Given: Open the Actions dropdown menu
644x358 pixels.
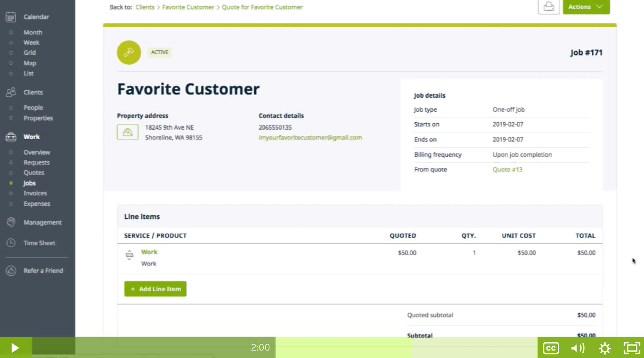Looking at the screenshot, I should 586,7.
